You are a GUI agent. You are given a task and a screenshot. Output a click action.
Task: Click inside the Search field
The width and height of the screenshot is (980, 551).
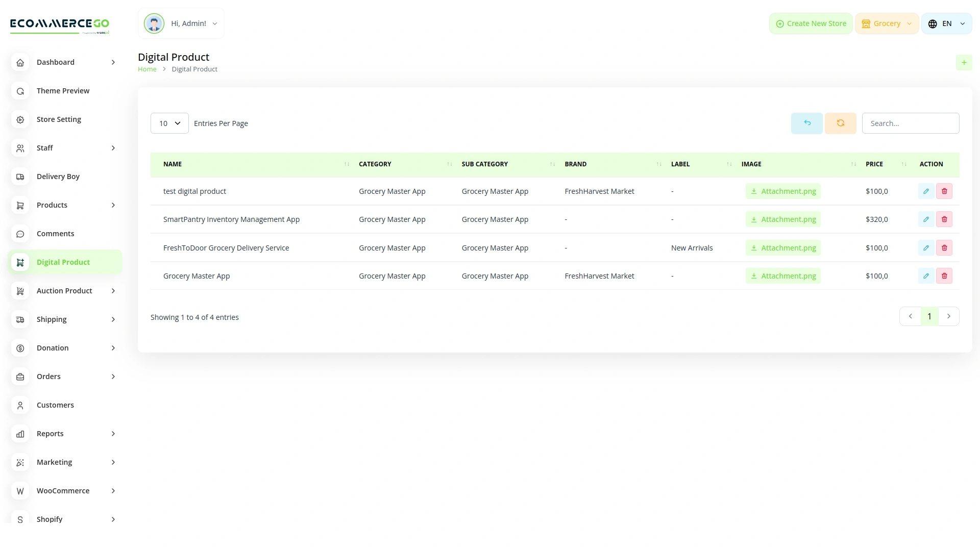click(911, 123)
